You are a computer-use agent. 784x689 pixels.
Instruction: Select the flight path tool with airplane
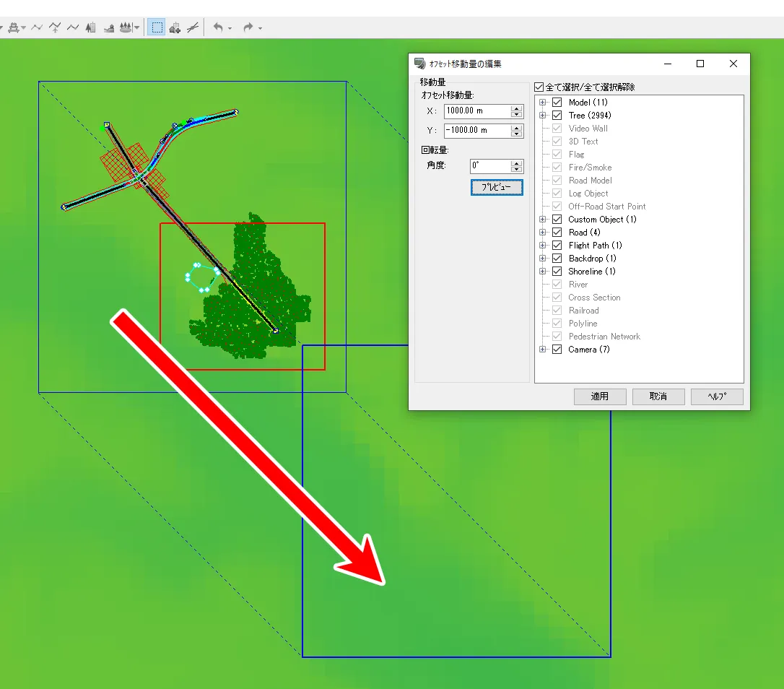(x=55, y=27)
